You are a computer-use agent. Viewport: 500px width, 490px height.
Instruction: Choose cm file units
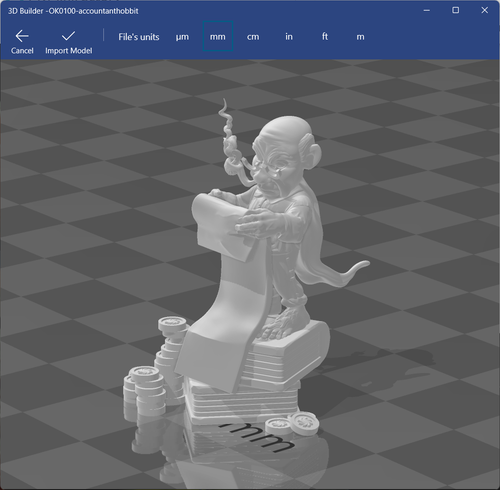253,37
